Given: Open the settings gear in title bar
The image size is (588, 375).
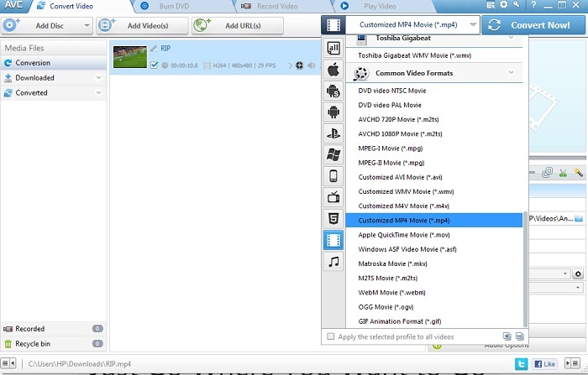Looking at the screenshot, I should [504, 4].
